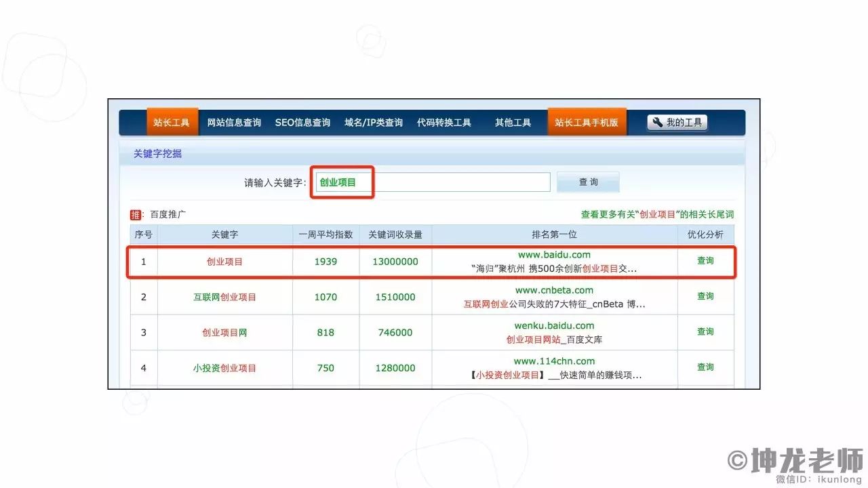This screenshot has height=488, width=868.
Task: Click the index value 750
Action: [325, 368]
